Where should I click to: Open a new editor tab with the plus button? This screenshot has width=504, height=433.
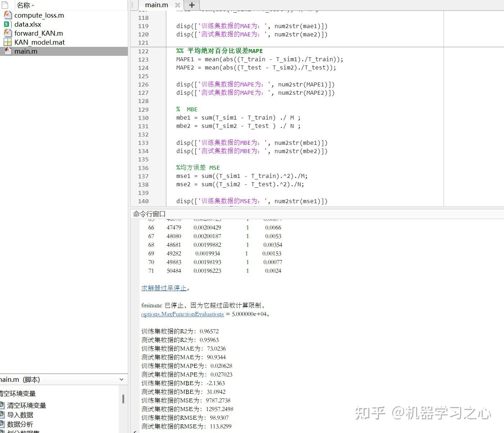[x=192, y=5]
